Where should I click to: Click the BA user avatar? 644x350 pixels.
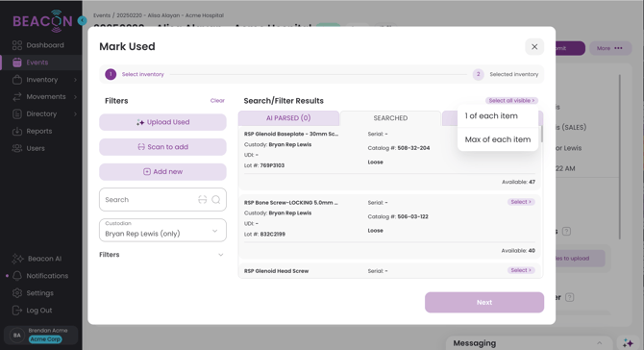(x=17, y=336)
